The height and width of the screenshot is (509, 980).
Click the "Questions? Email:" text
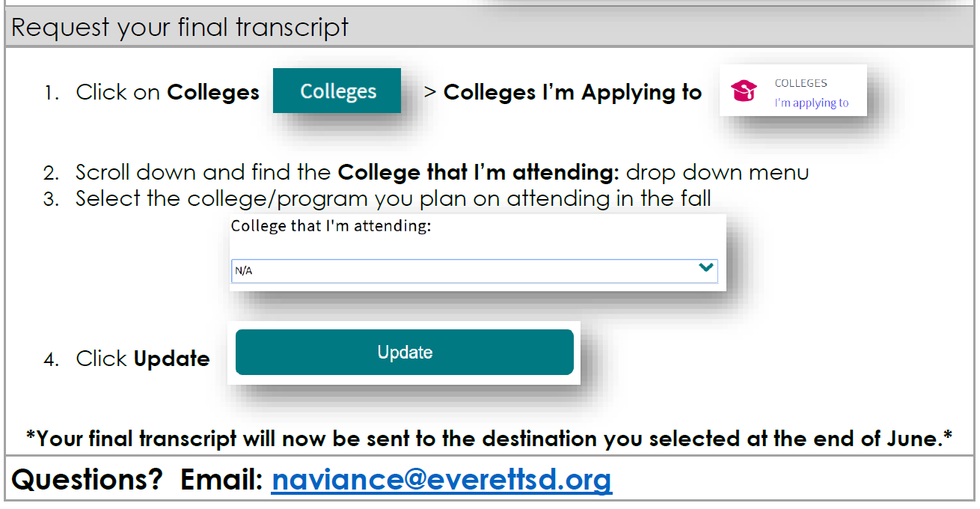(137, 479)
